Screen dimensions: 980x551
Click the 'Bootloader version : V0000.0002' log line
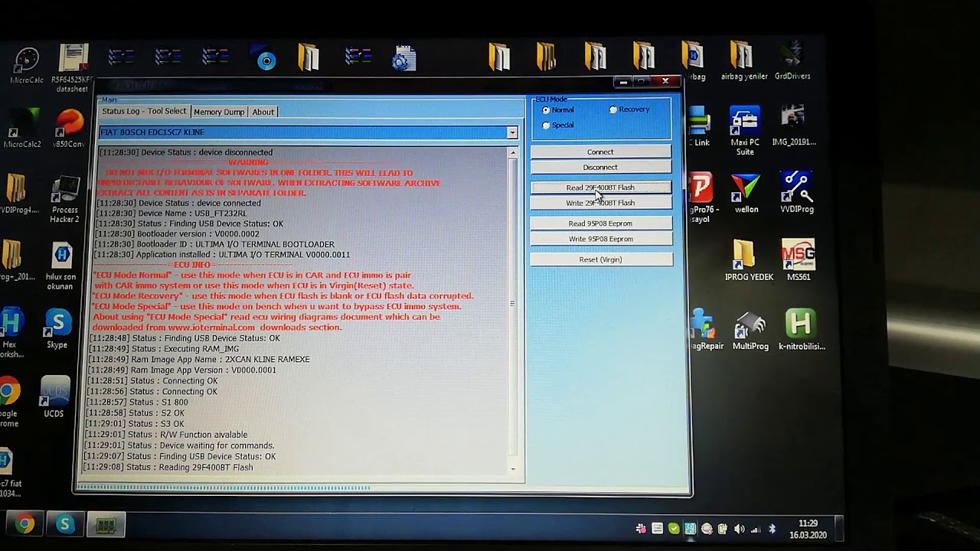[x=177, y=234]
